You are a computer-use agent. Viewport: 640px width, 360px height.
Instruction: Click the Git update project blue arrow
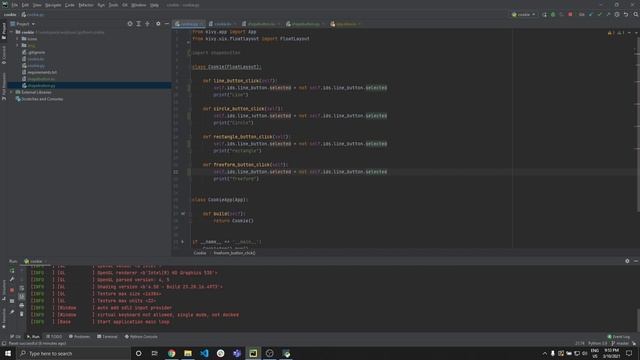pos(591,15)
